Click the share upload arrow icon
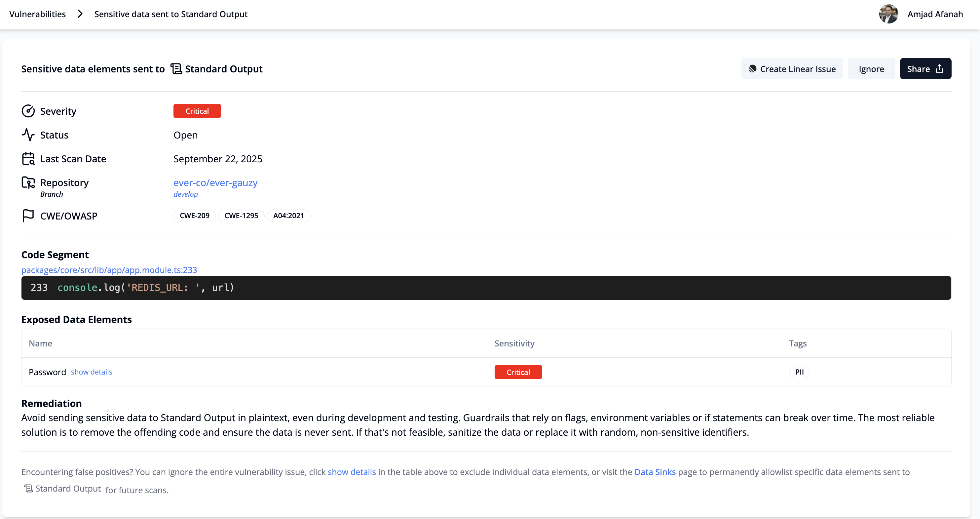 939,69
